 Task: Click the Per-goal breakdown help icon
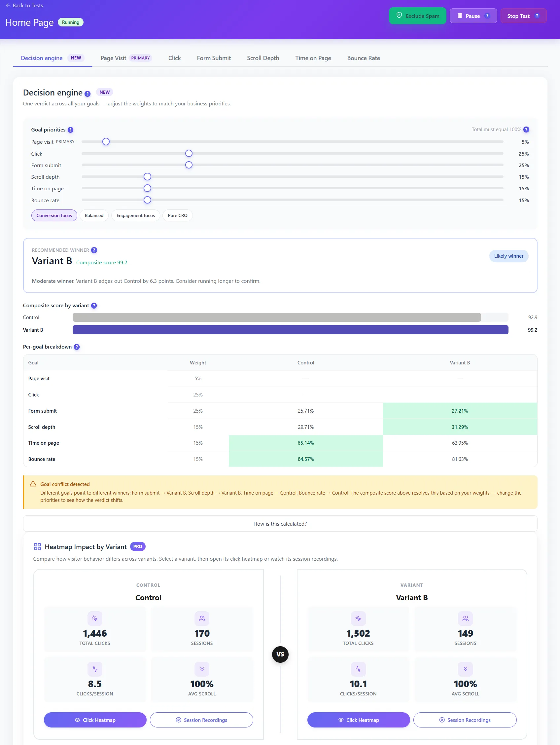[77, 347]
